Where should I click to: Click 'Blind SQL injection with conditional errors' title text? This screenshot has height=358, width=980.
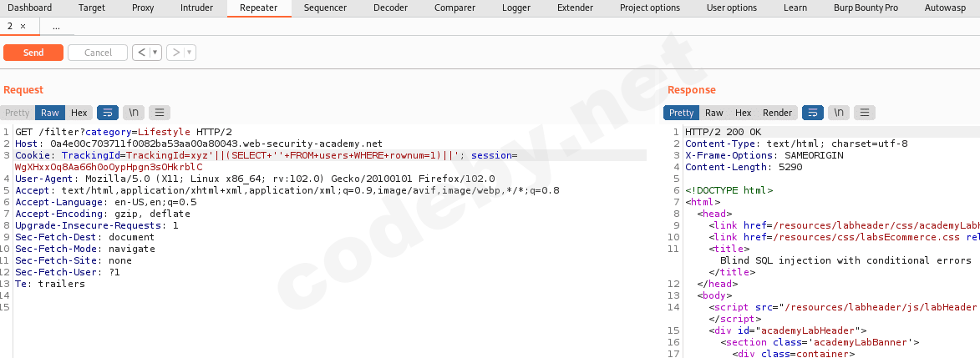click(845, 260)
